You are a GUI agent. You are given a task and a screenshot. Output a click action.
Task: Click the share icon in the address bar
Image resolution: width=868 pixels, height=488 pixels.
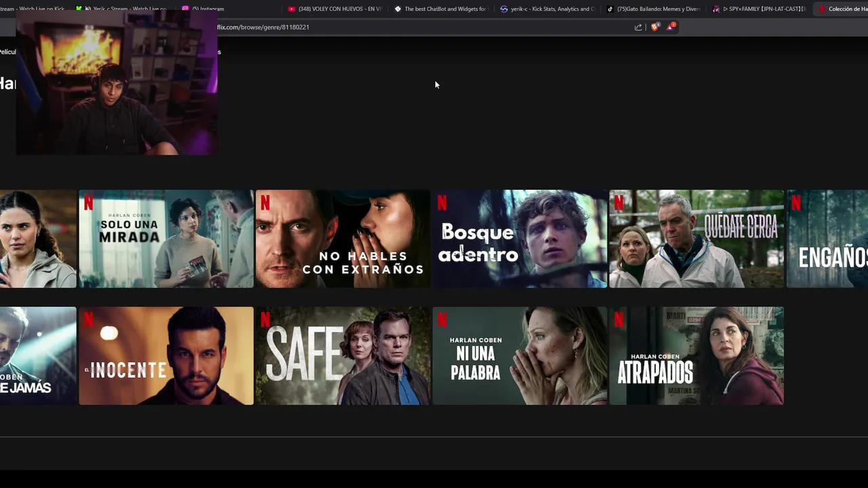pos(638,27)
